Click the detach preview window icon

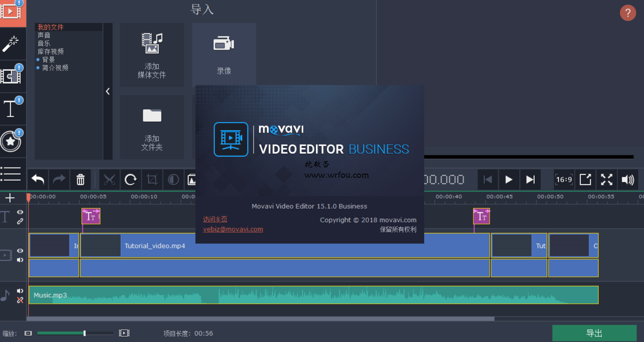585,179
